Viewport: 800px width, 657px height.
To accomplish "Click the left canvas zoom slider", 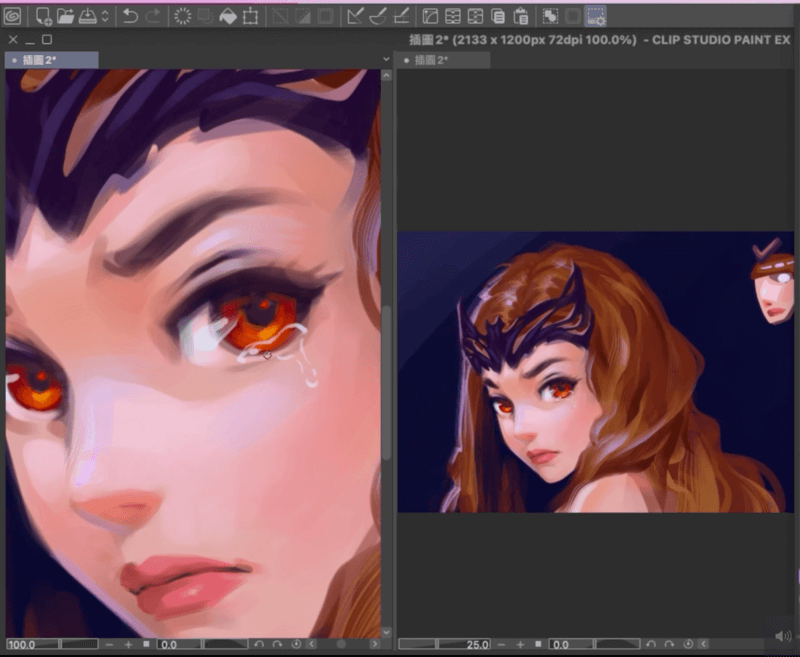I will coord(79,645).
